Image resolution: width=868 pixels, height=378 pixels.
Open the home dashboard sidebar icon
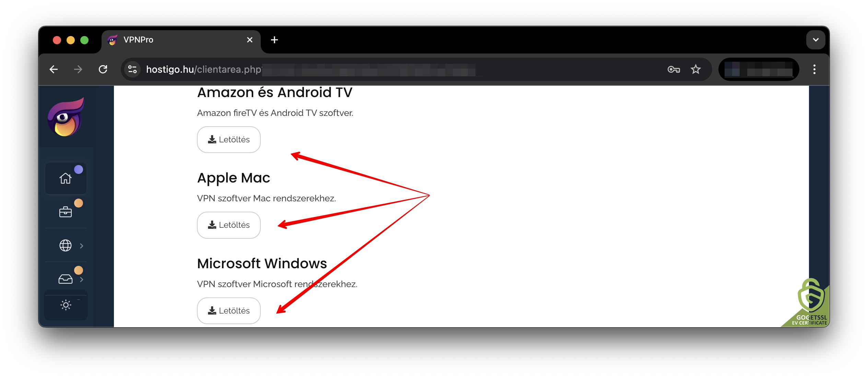coord(66,178)
